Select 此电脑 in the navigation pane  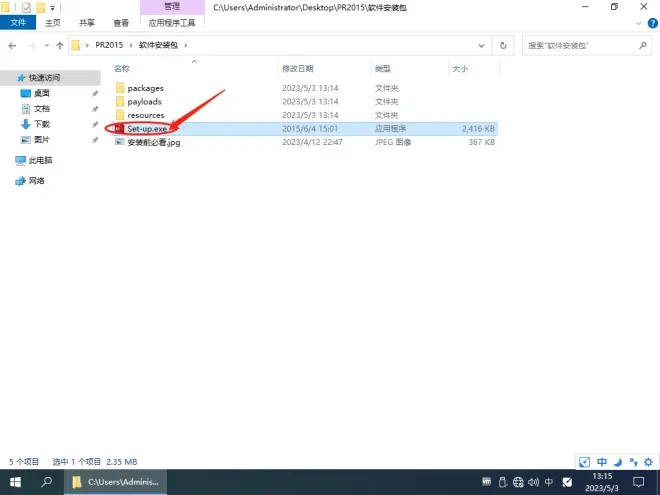tap(40, 160)
